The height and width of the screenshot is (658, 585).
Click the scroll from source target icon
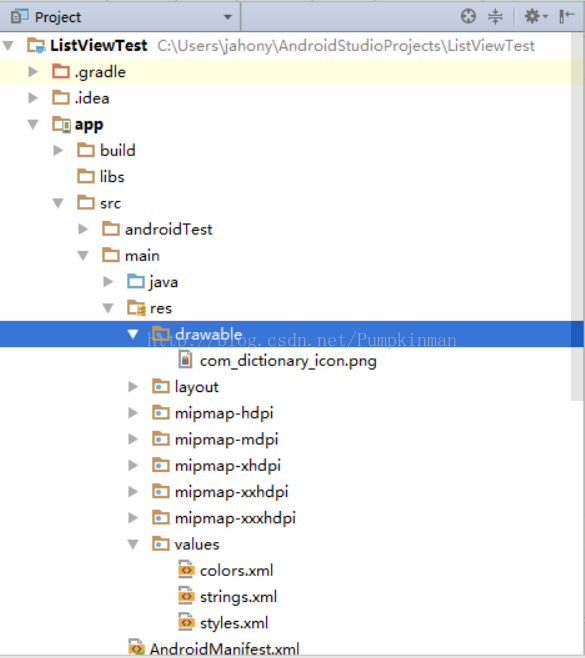pyautogui.click(x=468, y=17)
